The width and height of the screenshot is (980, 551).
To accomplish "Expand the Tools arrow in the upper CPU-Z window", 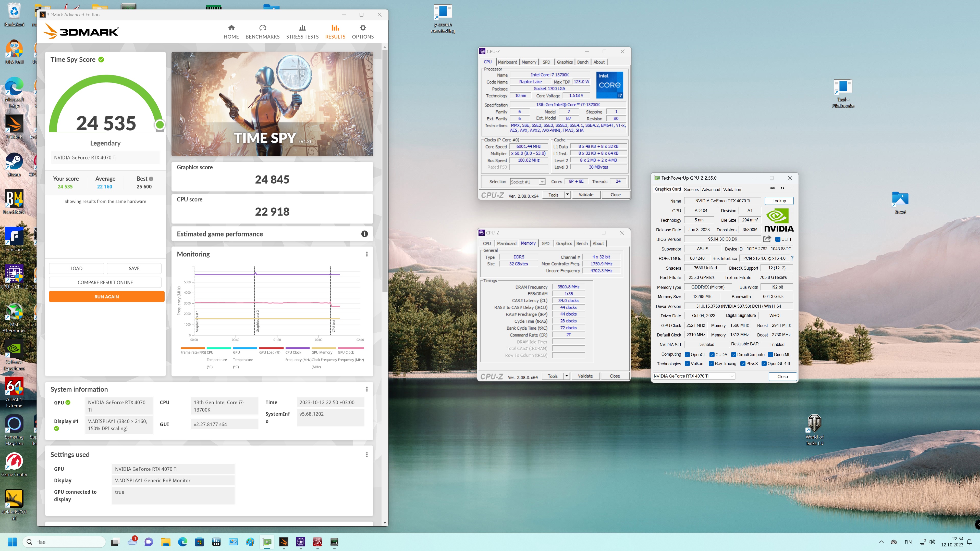I will tap(567, 195).
